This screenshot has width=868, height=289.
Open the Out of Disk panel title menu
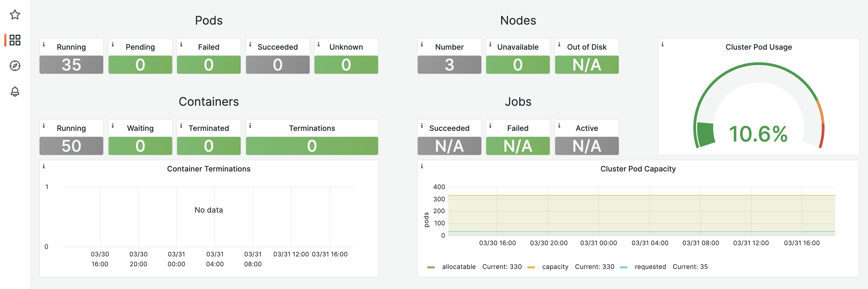(587, 47)
